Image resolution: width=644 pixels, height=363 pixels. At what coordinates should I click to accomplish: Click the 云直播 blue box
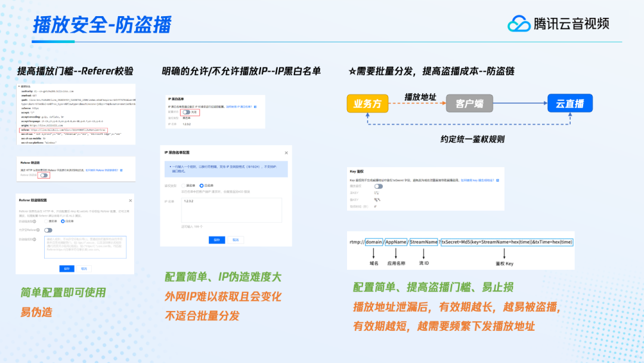click(x=570, y=103)
